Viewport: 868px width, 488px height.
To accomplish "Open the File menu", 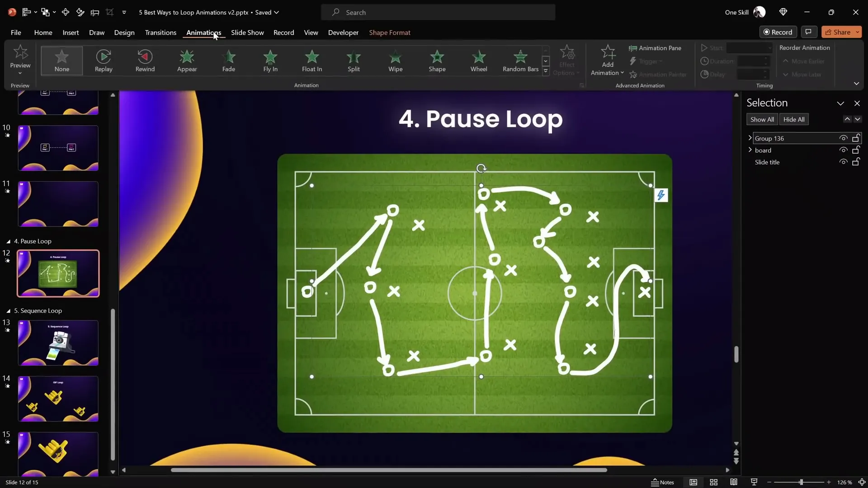I will [x=16, y=33].
